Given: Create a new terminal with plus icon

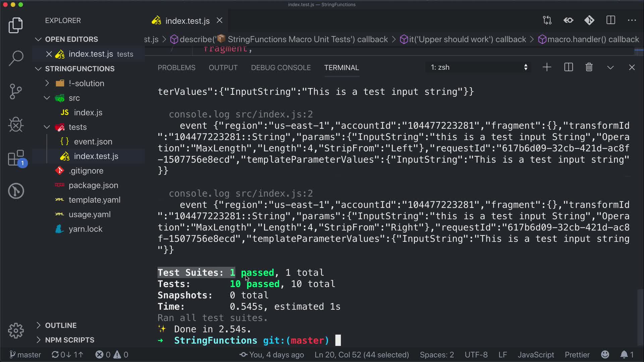Looking at the screenshot, I should click(x=547, y=67).
